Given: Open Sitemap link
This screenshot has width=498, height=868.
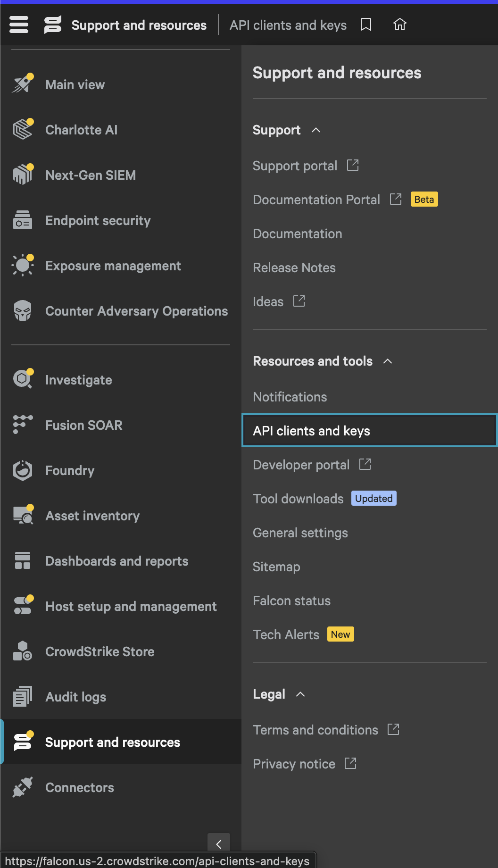Looking at the screenshot, I should pyautogui.click(x=276, y=567).
